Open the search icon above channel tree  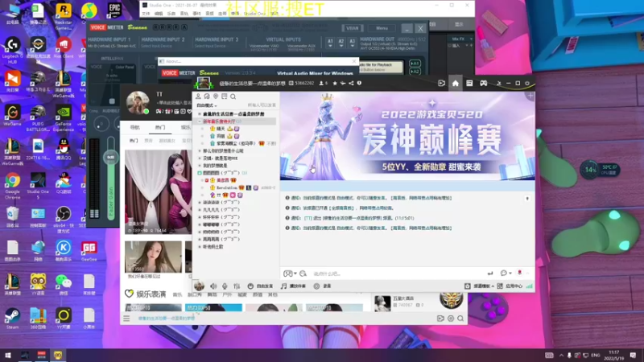(233, 97)
